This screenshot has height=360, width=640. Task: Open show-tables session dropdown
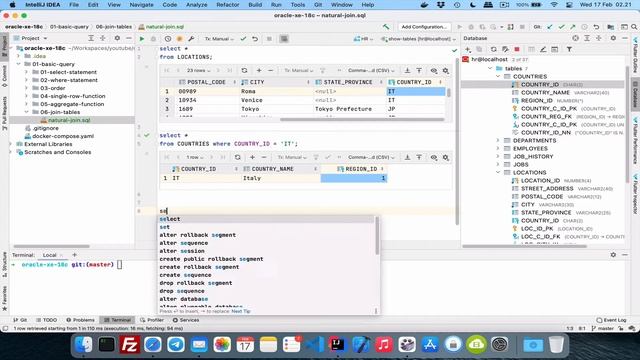tap(418, 39)
